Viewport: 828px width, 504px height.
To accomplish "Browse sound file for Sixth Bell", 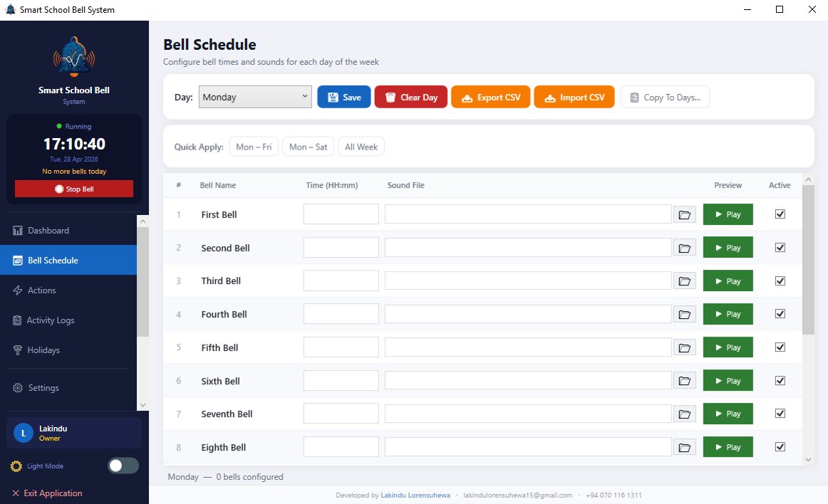I will [684, 381].
